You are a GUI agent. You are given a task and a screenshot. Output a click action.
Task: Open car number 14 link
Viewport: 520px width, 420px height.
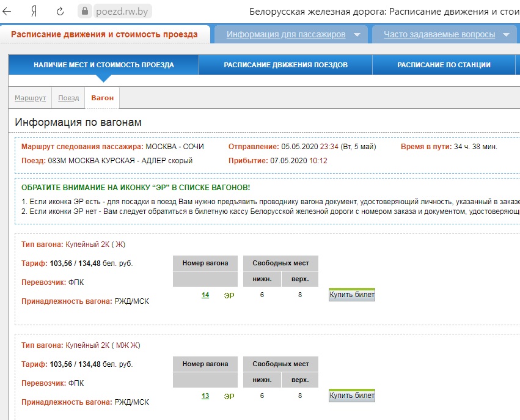(205, 295)
